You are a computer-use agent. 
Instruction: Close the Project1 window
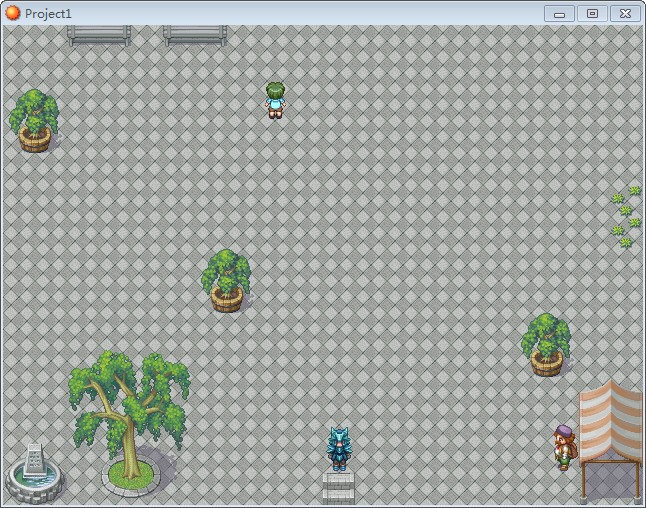pos(625,14)
